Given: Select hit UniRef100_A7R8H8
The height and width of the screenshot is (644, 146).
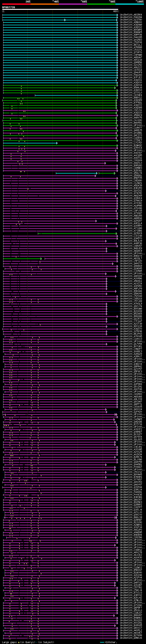Looking at the screenshot, I should 131,48.
